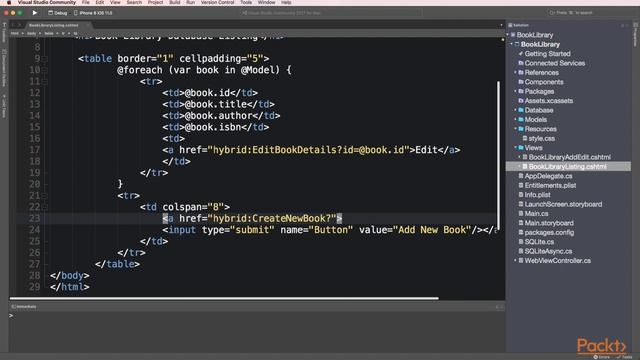Click the Resources folder icon
The height and width of the screenshot is (360, 640).
521,129
